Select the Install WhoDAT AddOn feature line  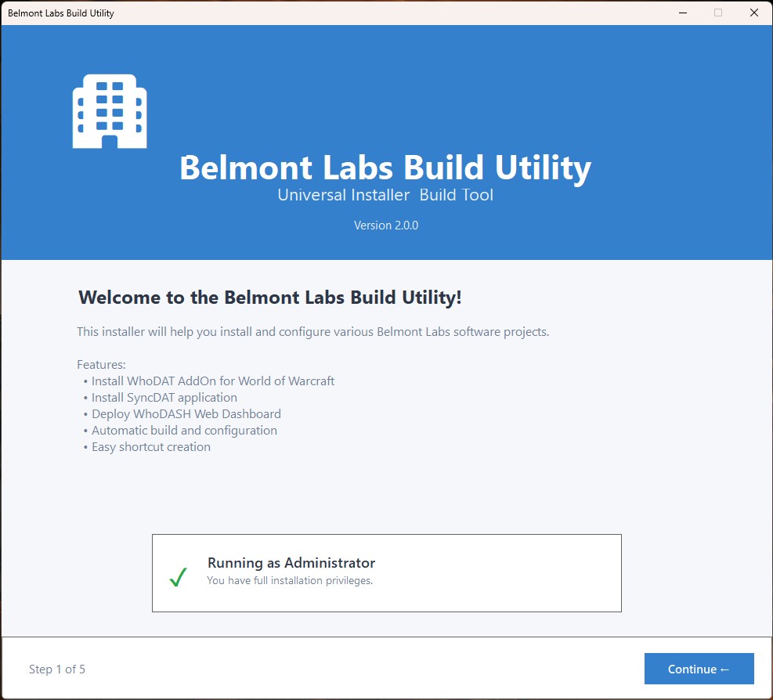pyautogui.click(x=212, y=381)
